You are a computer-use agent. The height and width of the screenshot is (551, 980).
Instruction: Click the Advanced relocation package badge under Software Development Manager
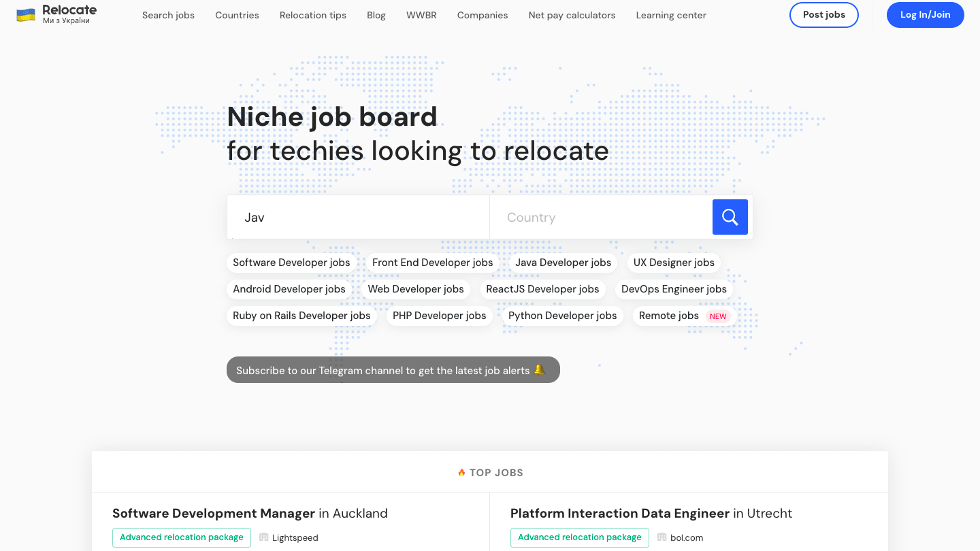(x=181, y=537)
